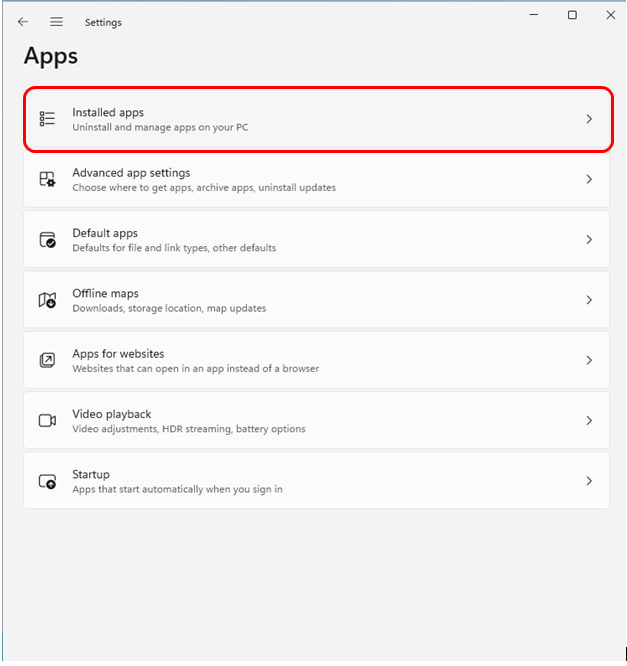
Task: Open Apps for websites settings
Action: (316, 360)
